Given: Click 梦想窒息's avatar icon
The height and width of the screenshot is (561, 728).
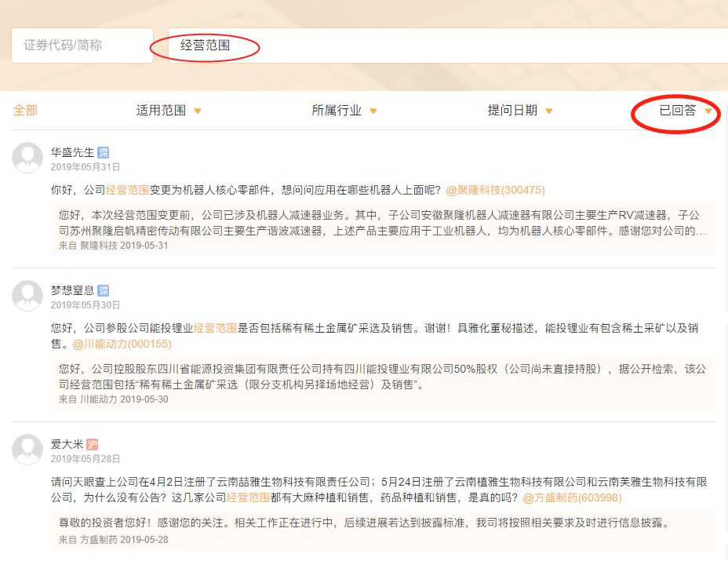Looking at the screenshot, I should point(27,296).
